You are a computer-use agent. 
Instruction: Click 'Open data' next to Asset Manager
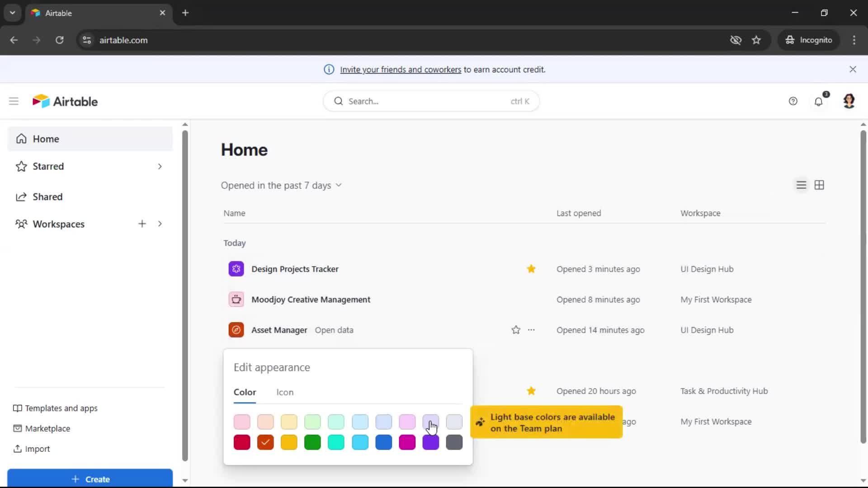point(334,330)
